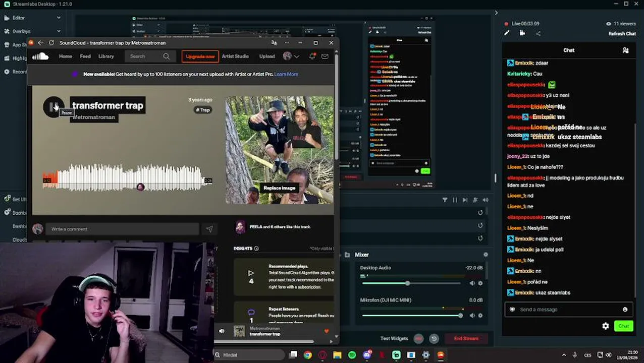Expand the App Store sidebar section
Viewport: 644px width, 363px height.
pos(15,45)
